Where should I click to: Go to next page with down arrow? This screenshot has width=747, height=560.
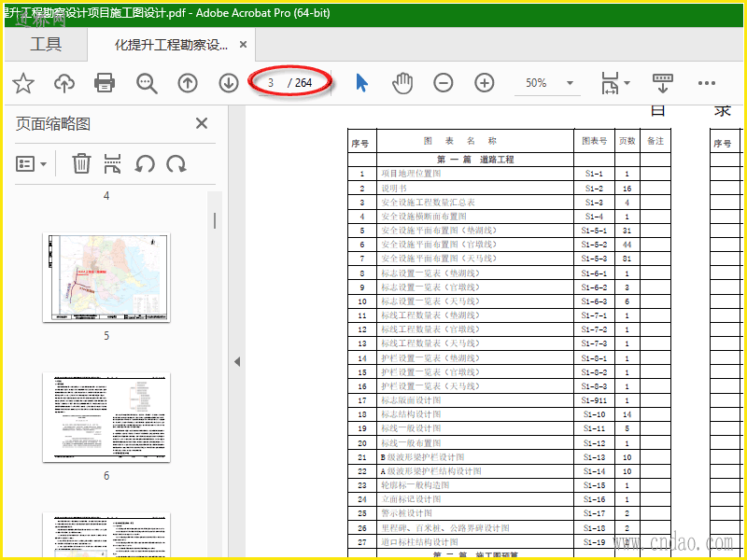coord(229,83)
